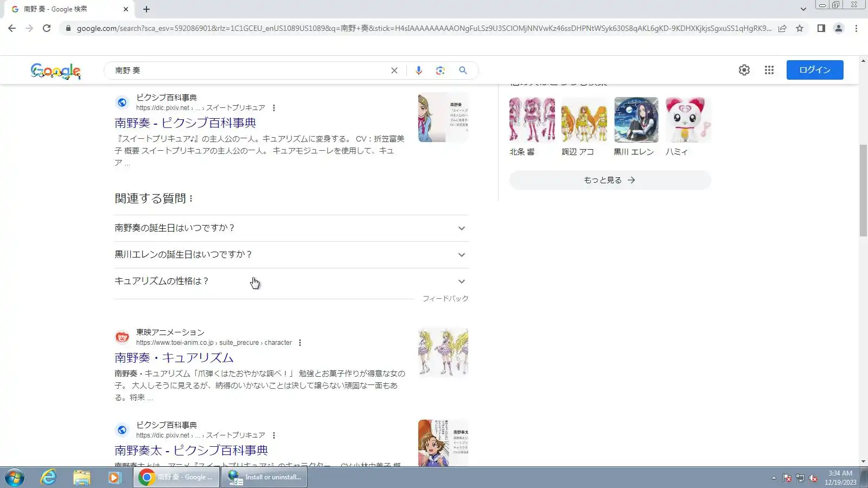This screenshot has width=868, height=488.
Task: Open Google quick settings gear
Action: (744, 70)
